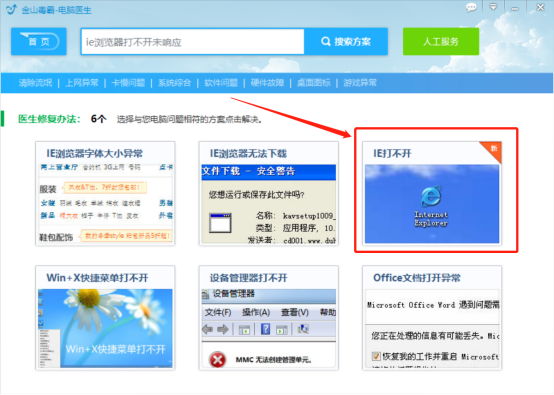Click the 文件下载 安全警告 preview thumbnail
The width and height of the screenshot is (554, 395).
pos(269,204)
